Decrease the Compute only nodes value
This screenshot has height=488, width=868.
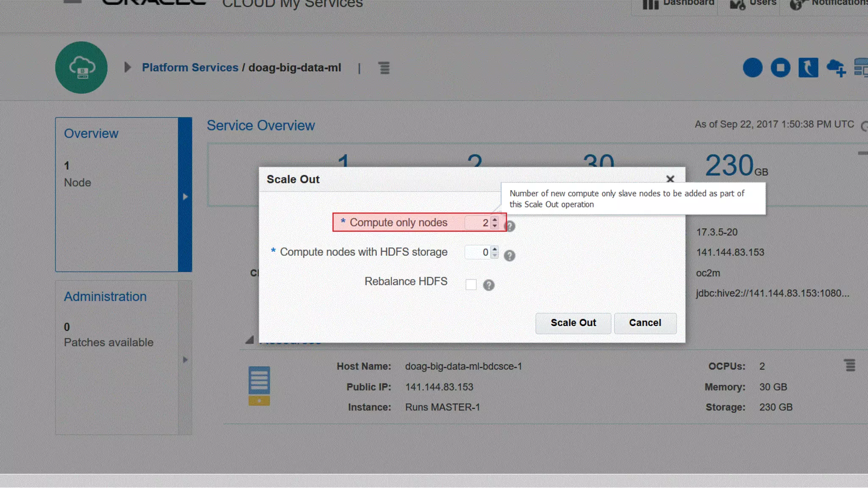click(x=495, y=226)
